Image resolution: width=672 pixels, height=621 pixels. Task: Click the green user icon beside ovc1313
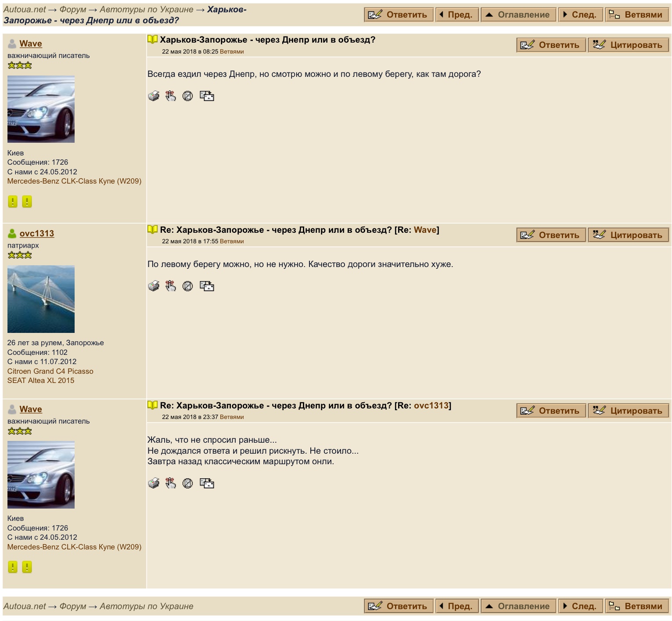[x=12, y=234]
